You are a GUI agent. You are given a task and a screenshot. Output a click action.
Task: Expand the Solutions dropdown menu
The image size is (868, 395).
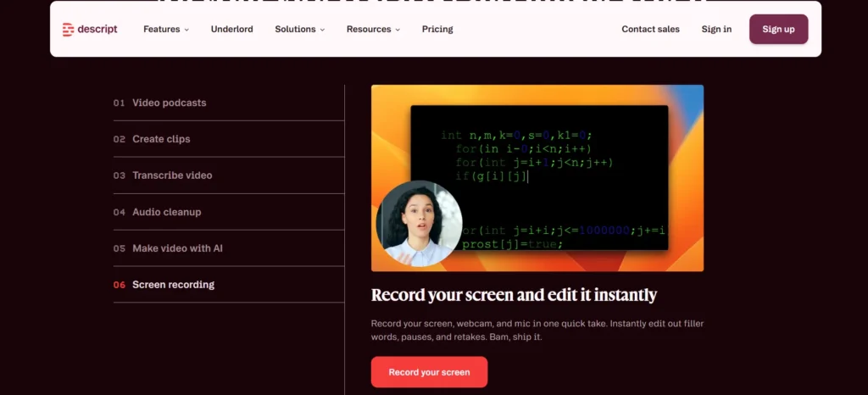point(299,30)
